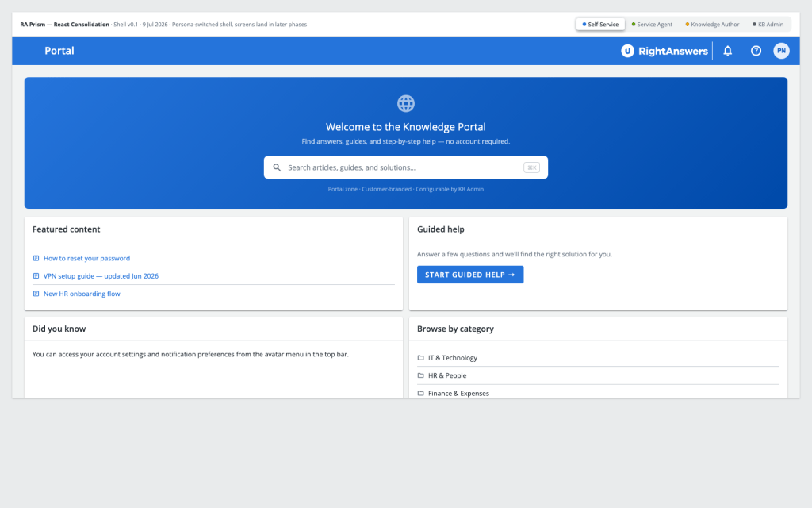Click the magnifier icon in the search box
Viewport: 812px width, 508px height.
[277, 167]
